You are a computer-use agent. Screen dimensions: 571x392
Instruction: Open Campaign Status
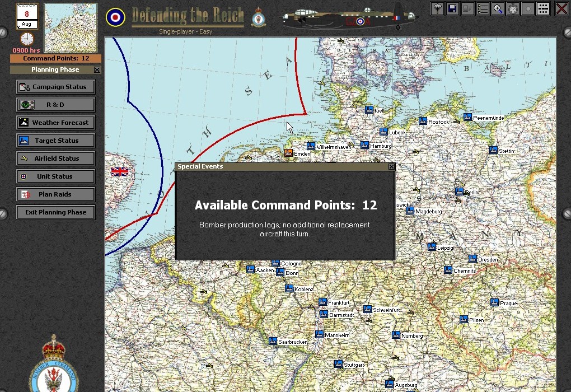56,87
